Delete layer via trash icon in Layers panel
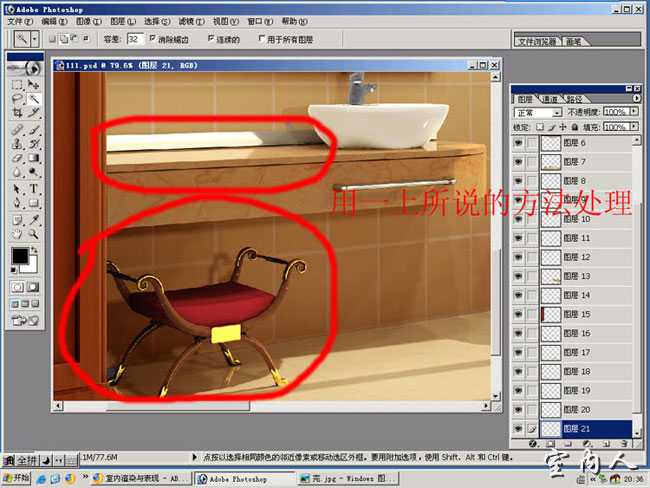Screen dimensions: 650x488 click(624, 444)
